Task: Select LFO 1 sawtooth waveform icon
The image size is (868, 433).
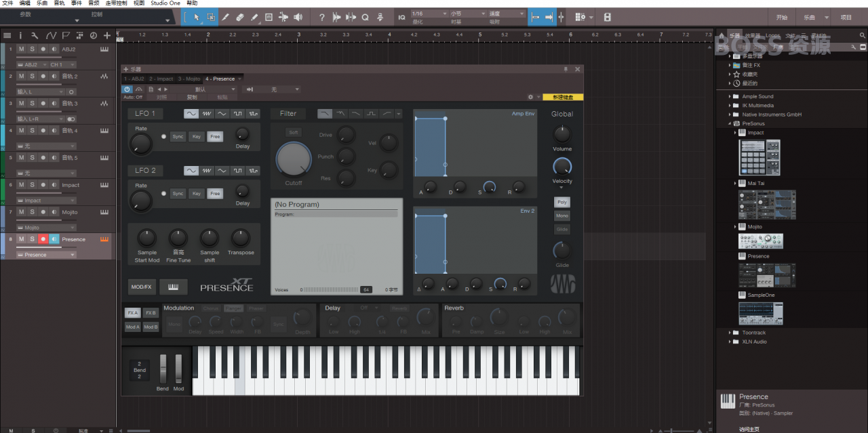Action: 206,113
